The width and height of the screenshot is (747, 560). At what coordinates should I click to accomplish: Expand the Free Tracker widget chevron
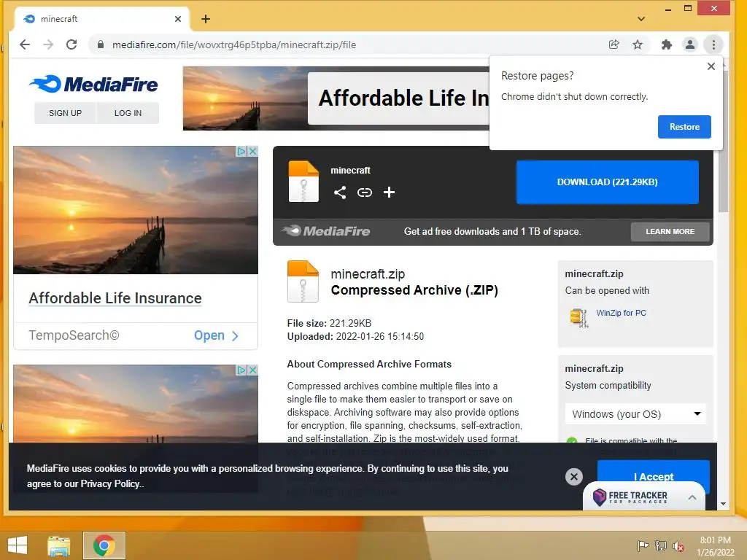pos(692,497)
